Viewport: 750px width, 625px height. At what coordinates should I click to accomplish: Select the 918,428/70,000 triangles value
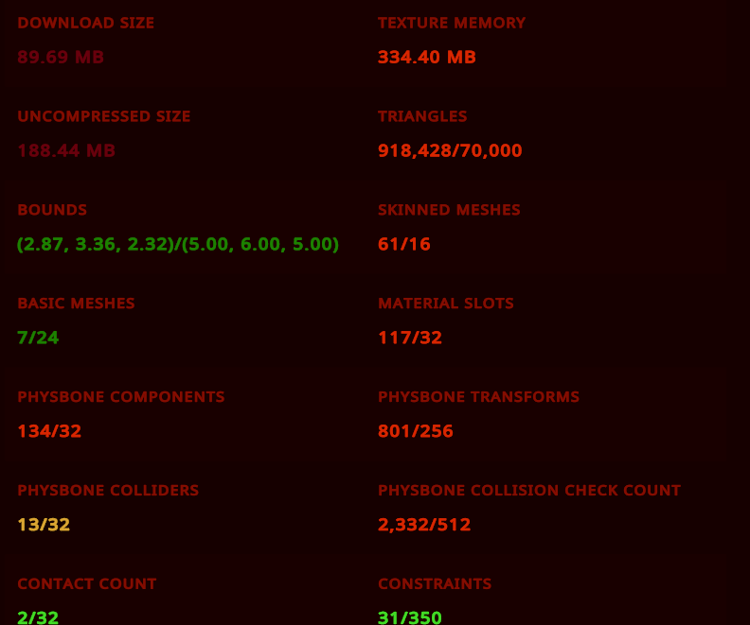click(x=450, y=151)
